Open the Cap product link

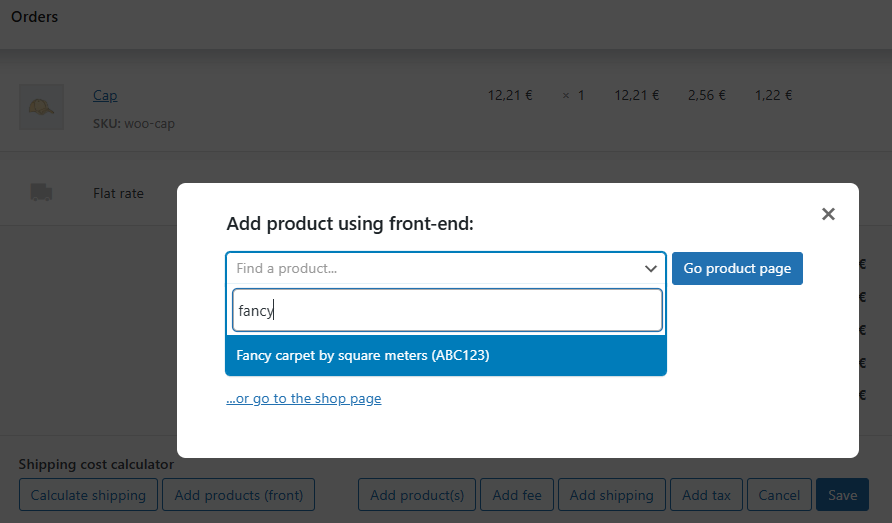(x=105, y=95)
